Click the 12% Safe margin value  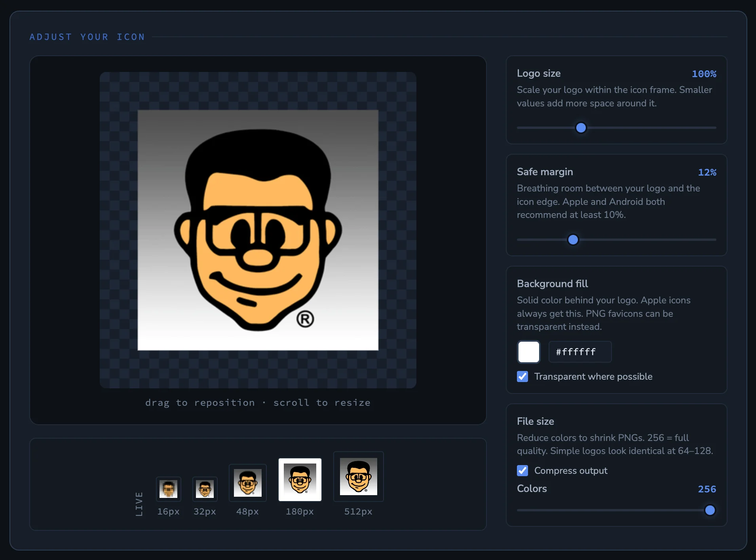click(707, 172)
